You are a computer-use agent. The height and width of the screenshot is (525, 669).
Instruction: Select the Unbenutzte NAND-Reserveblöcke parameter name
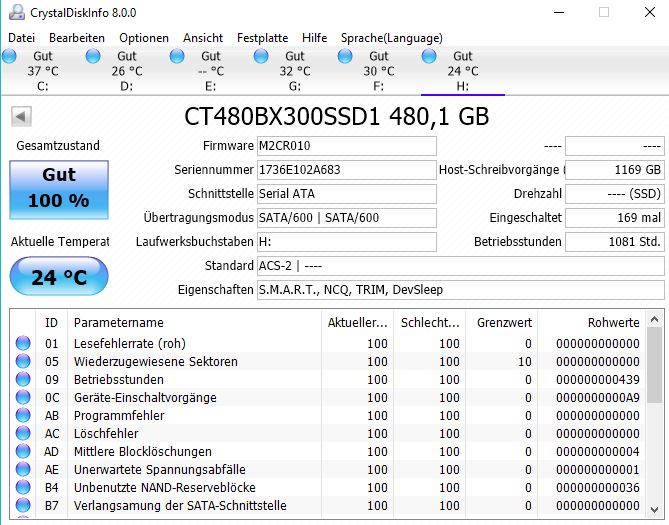[165, 487]
